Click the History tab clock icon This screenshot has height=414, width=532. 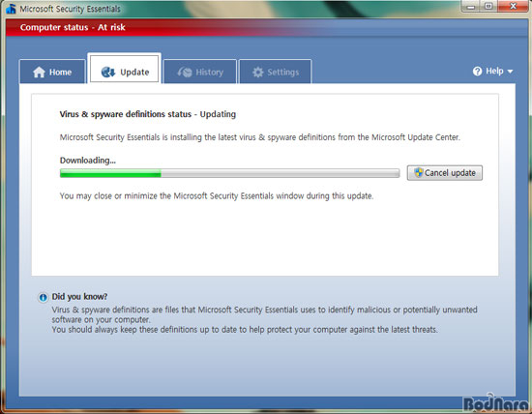185,72
